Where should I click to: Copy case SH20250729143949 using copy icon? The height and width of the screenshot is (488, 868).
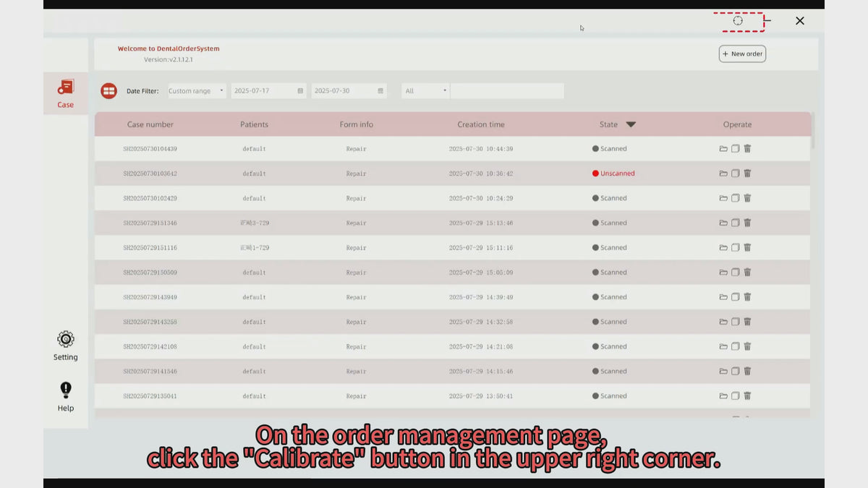coord(735,297)
